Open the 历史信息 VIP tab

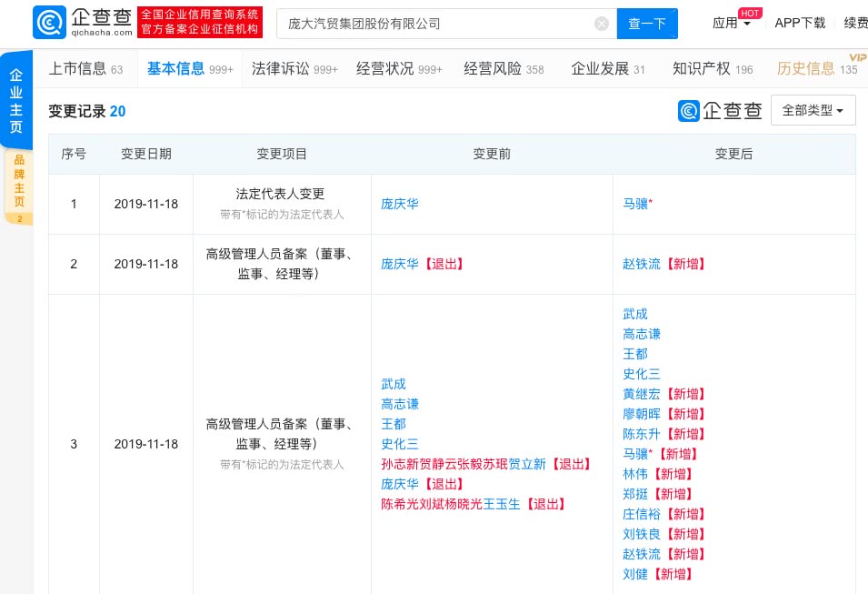tap(817, 69)
